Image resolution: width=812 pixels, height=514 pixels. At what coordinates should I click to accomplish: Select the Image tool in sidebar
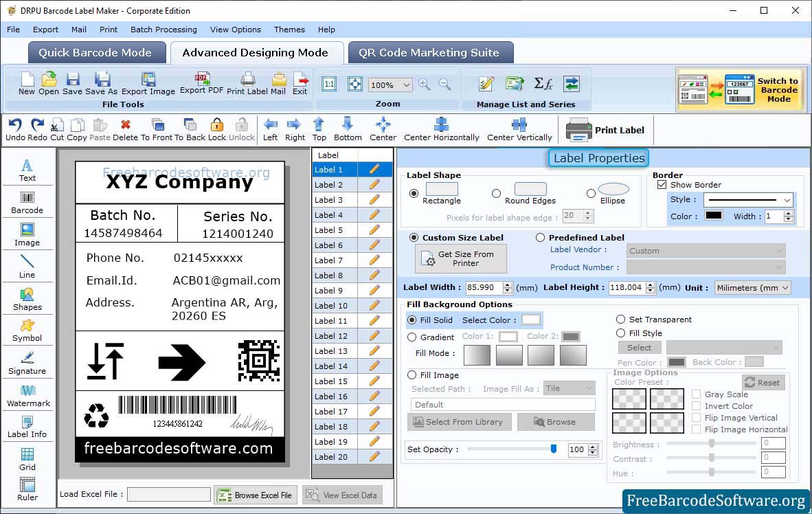27,235
